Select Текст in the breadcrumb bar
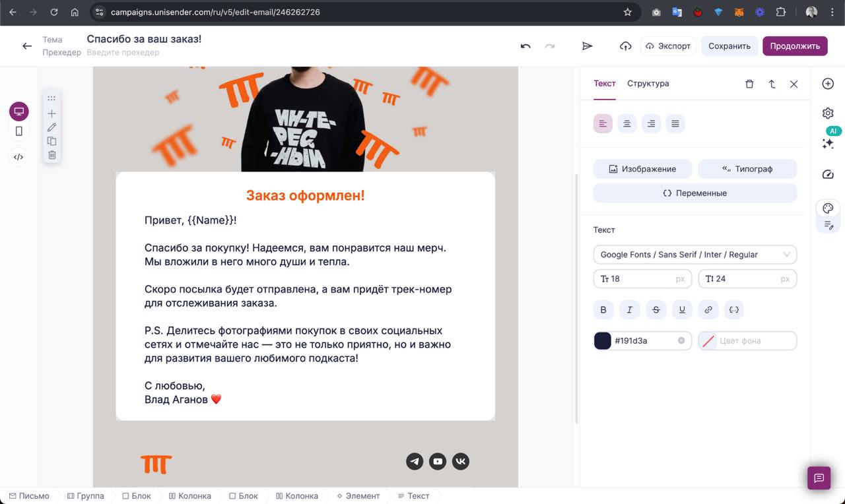This screenshot has height=504, width=845. click(413, 496)
